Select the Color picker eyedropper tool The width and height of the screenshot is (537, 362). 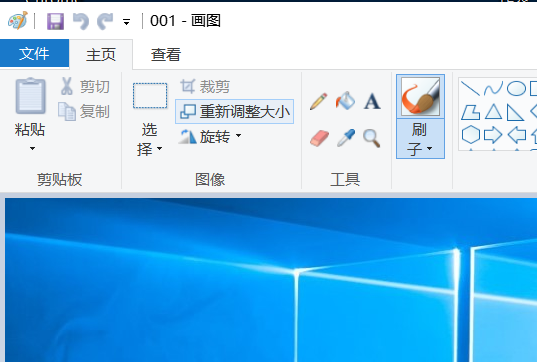click(346, 138)
